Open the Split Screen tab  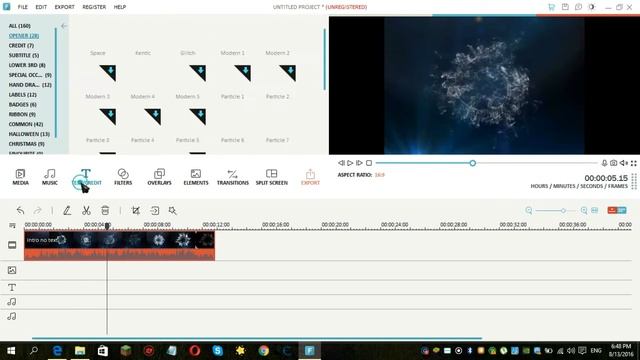click(x=271, y=177)
